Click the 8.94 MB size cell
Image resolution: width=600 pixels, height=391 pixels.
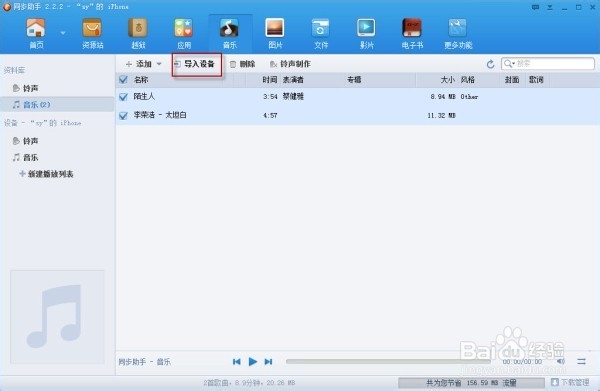pyautogui.click(x=443, y=97)
